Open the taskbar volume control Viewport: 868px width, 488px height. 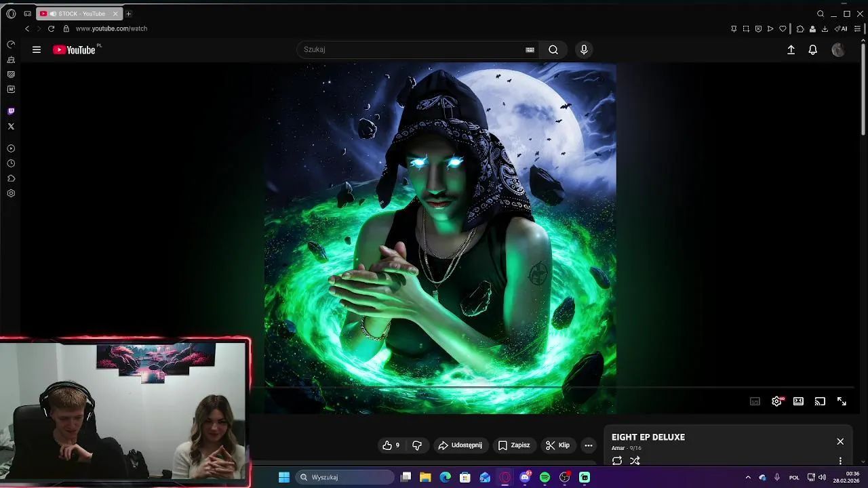pyautogui.click(x=822, y=477)
